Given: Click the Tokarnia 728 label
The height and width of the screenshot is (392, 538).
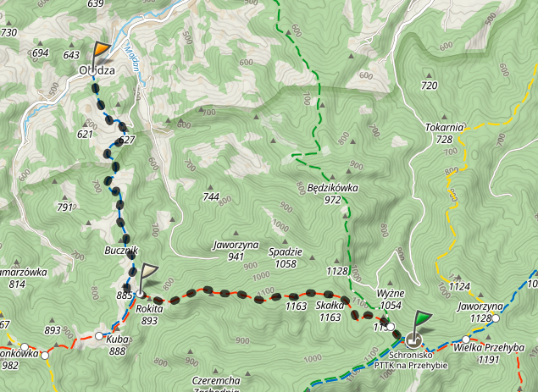Looking at the screenshot, I should click(444, 134).
